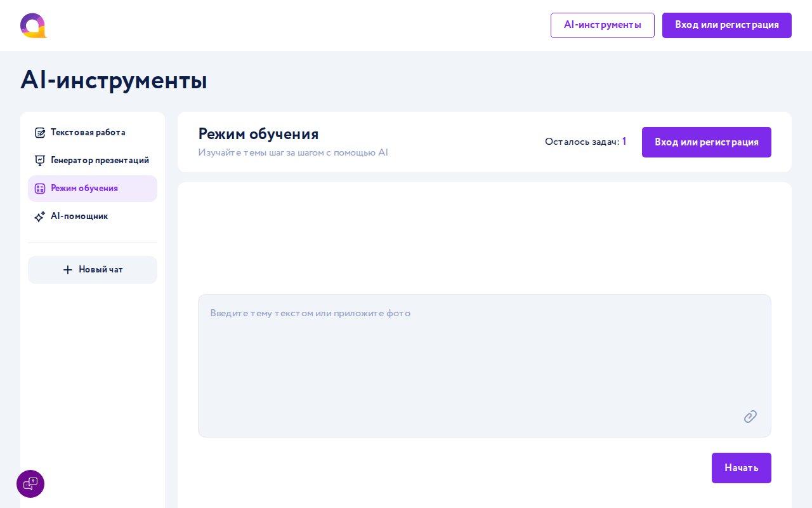Select the Режим обучения sidebar item
Viewport: 812px width, 508px height.
93,189
